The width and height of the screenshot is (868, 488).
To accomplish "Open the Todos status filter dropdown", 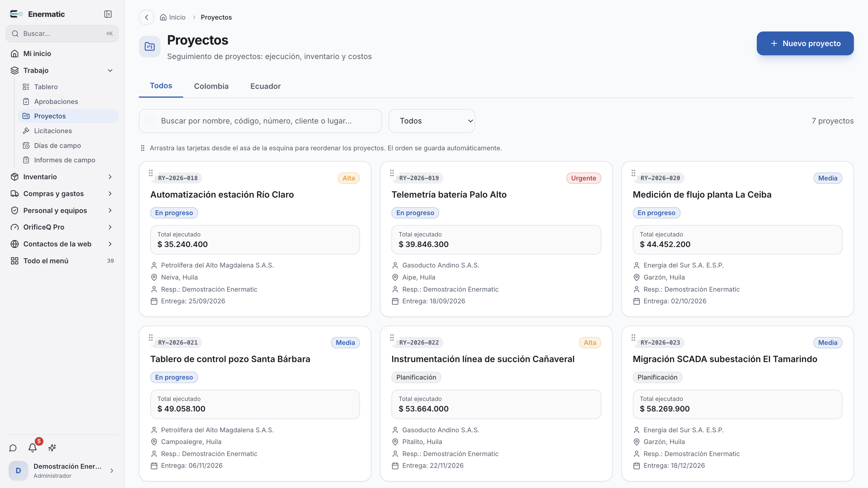I will (432, 121).
